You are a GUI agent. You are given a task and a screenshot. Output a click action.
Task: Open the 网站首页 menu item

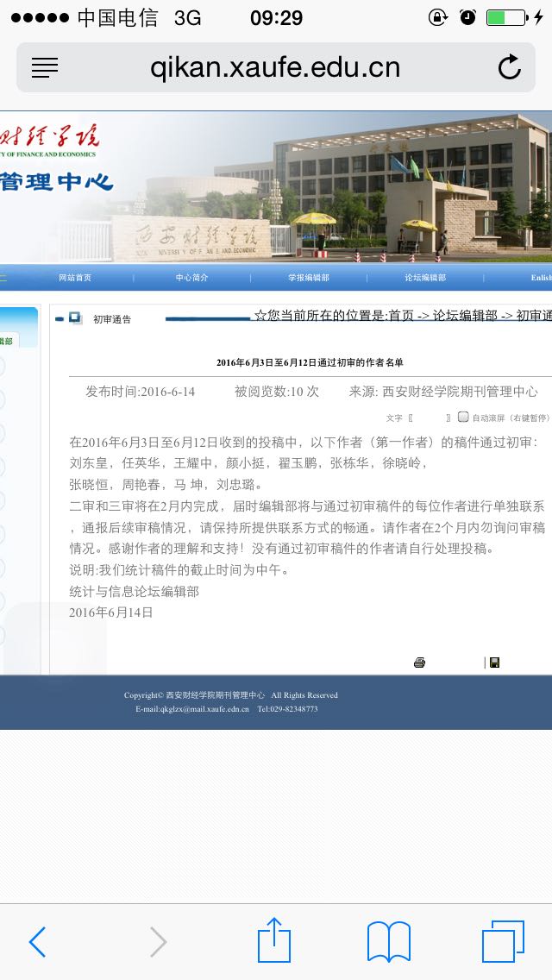point(75,278)
